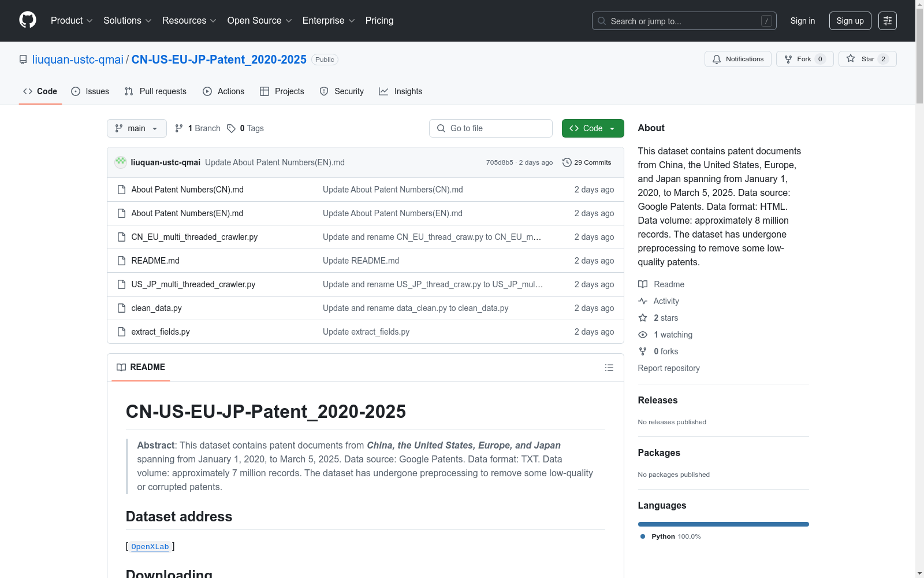Click the Python 100.0% language link

(x=670, y=536)
